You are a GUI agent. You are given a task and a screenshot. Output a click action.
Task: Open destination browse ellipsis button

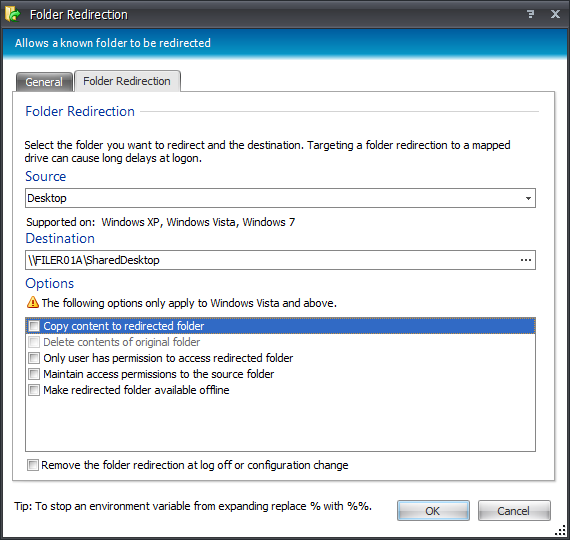[x=526, y=260]
